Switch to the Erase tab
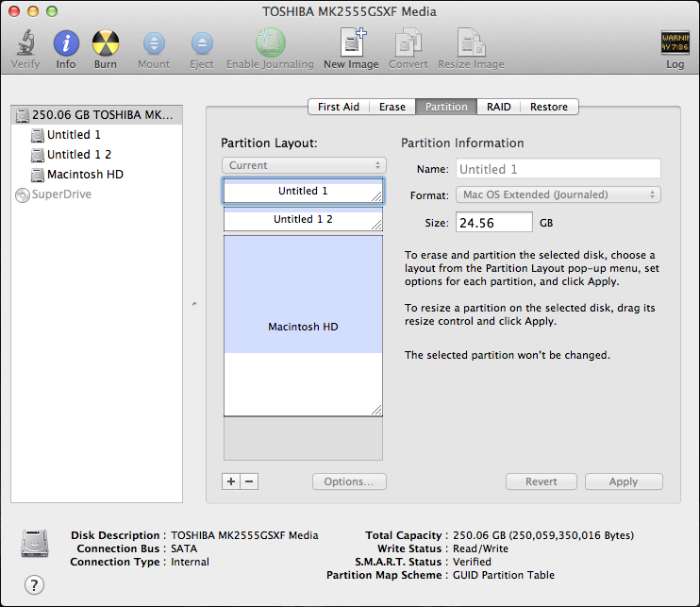Image resolution: width=700 pixels, height=607 pixels. pos(392,107)
